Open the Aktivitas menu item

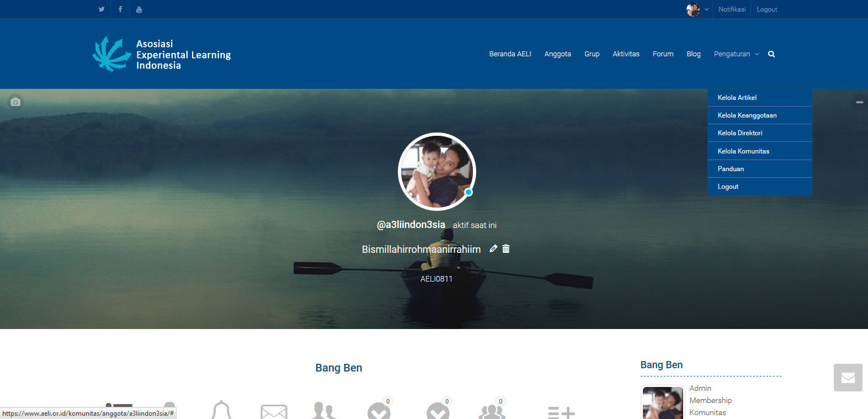626,54
